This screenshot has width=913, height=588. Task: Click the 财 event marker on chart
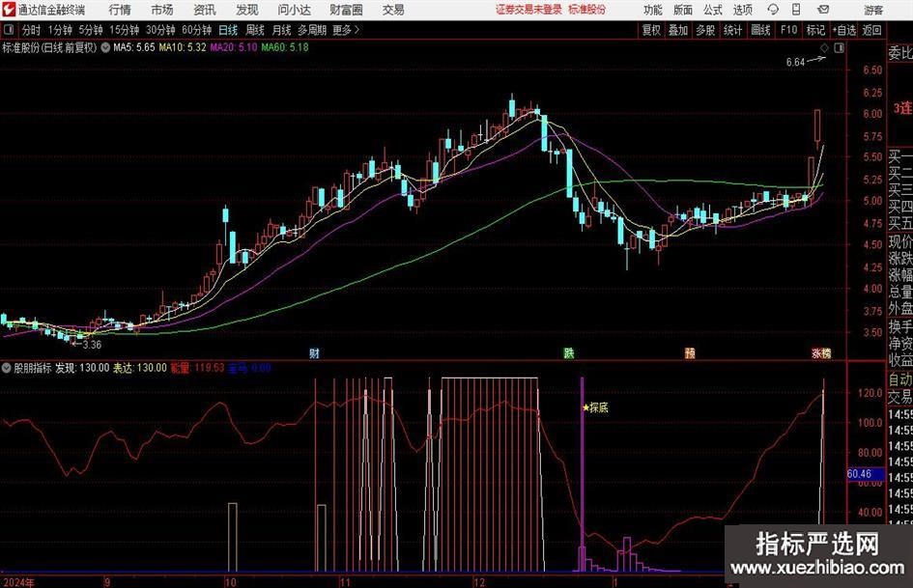[314, 352]
